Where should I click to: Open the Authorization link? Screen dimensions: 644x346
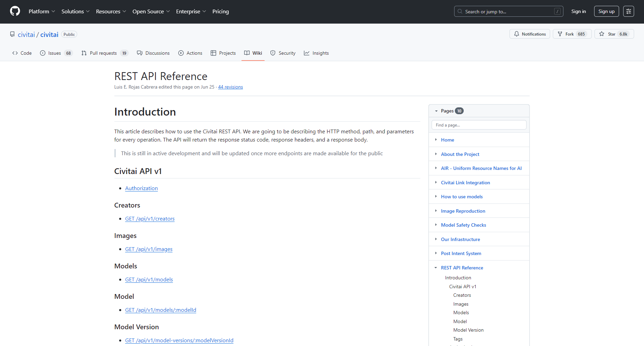coord(141,188)
